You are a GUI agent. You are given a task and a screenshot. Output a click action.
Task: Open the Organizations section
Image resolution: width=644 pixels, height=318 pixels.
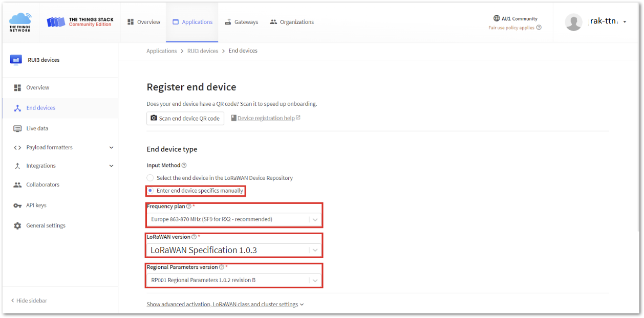(291, 22)
